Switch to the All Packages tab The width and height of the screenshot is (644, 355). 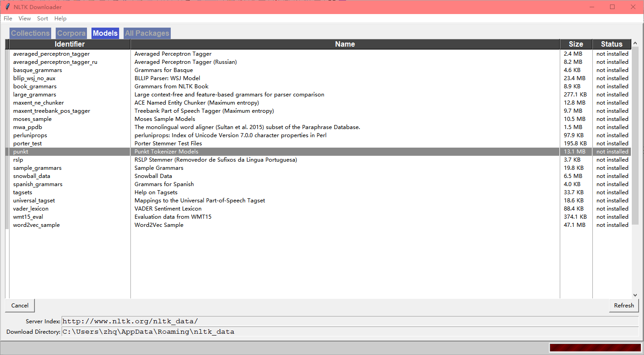click(x=147, y=33)
